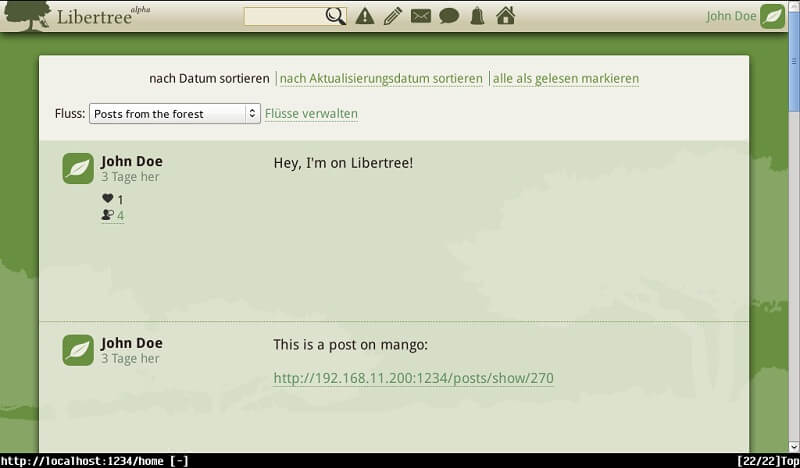Click the 'This is a post on mango:' text
Image resolution: width=800 pixels, height=468 pixels.
point(351,344)
